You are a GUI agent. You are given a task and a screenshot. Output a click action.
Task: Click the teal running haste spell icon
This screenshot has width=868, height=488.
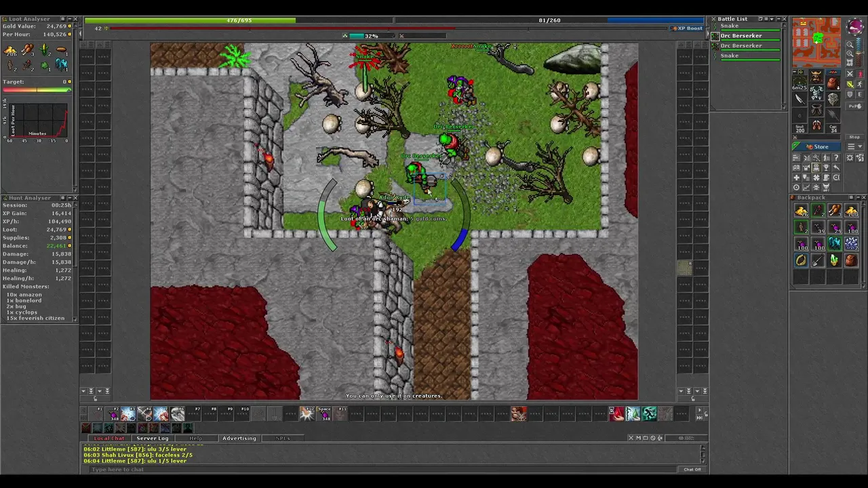point(650,413)
